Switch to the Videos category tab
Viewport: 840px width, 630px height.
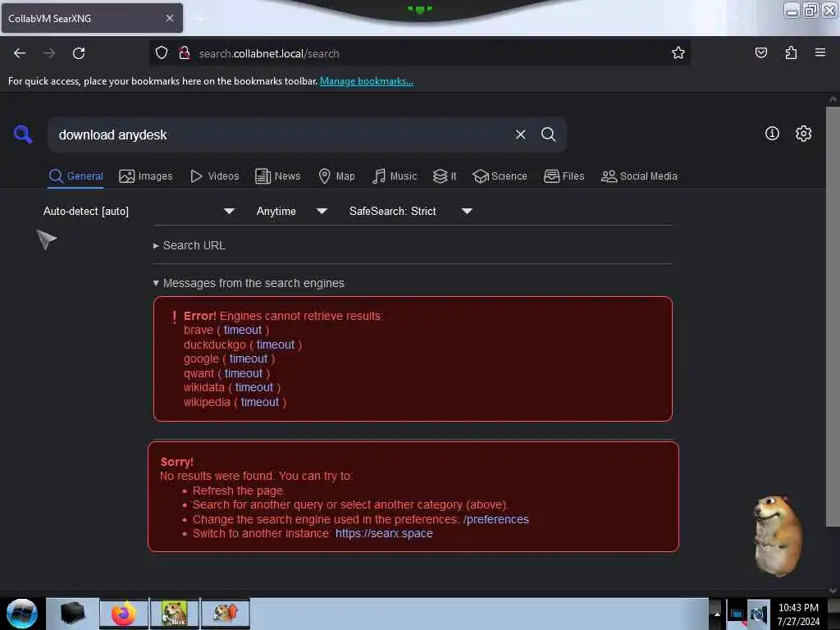pyautogui.click(x=214, y=176)
